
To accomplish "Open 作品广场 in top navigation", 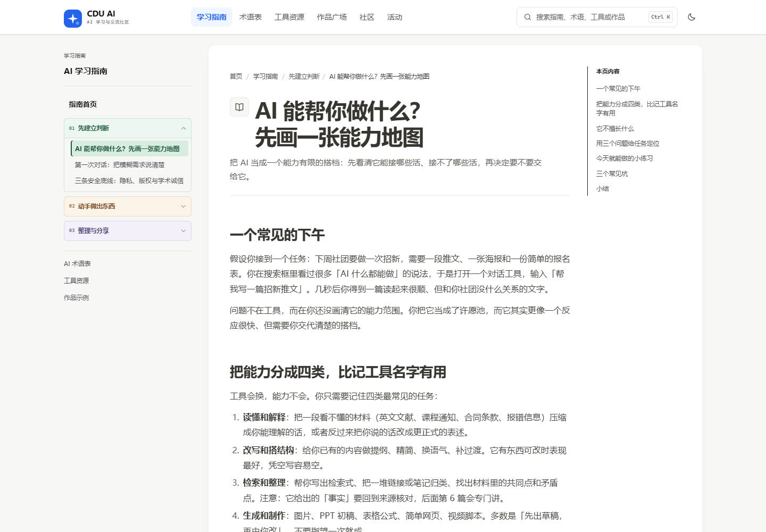I will point(332,17).
